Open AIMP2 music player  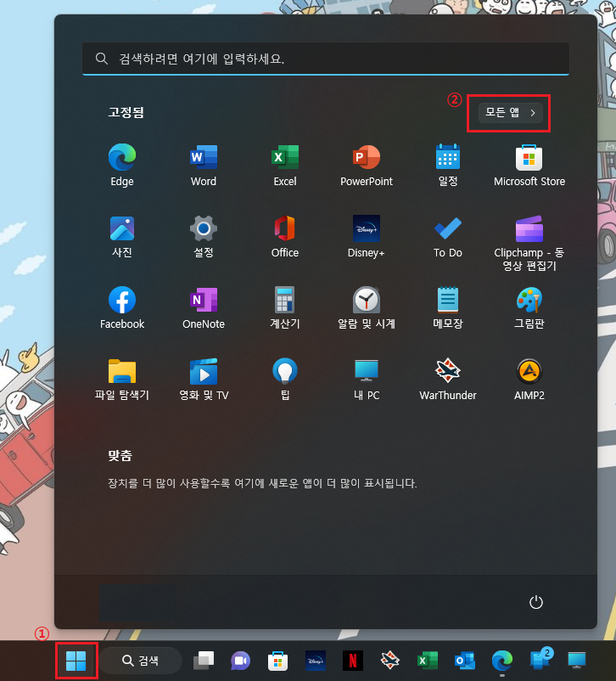pyautogui.click(x=529, y=380)
